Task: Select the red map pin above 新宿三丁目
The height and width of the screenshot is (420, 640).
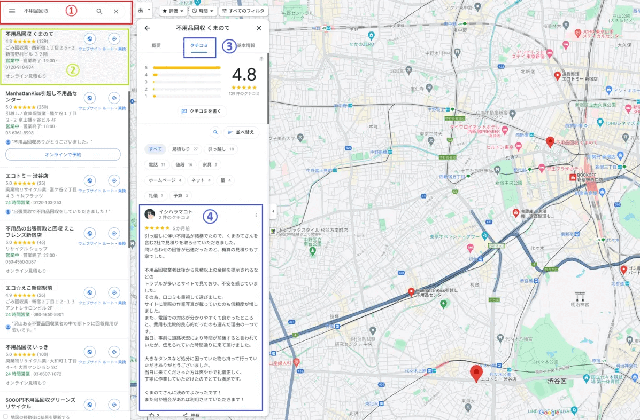Action: point(550,142)
